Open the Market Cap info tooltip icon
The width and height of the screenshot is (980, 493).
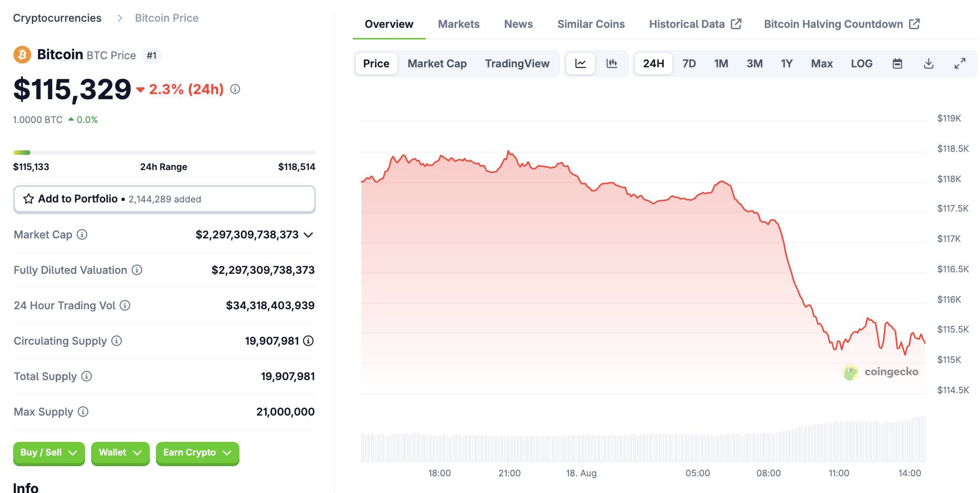pyautogui.click(x=82, y=234)
